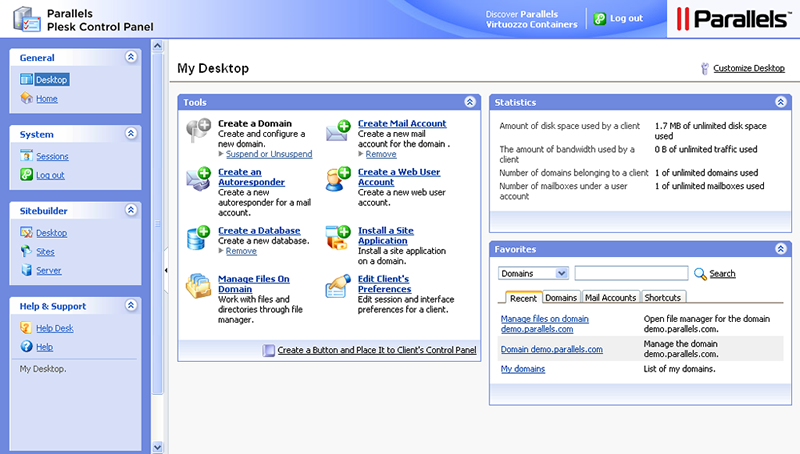Click the Sessions icon in System section
The width and height of the screenshot is (800, 454).
click(27, 156)
